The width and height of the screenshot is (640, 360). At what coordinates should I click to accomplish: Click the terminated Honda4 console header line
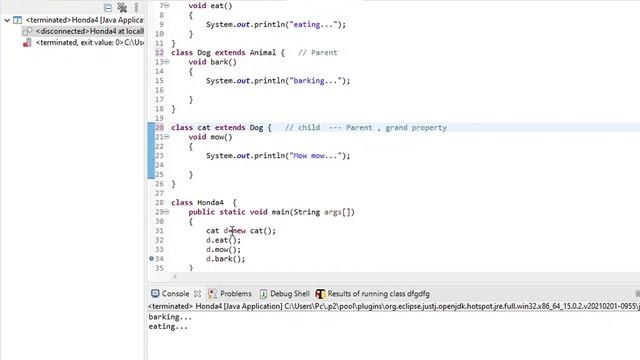point(393,306)
